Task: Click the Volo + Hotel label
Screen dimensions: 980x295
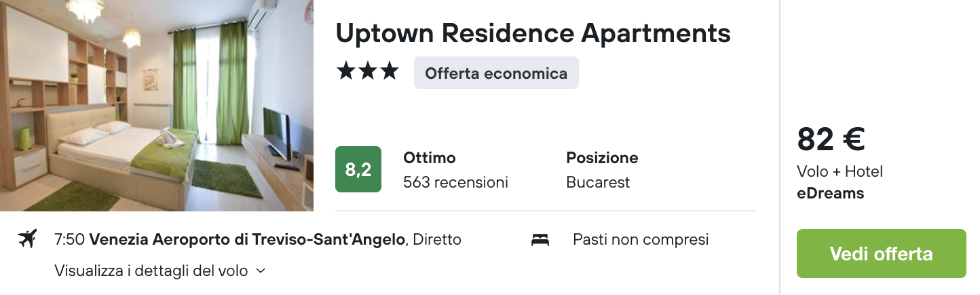Action: (x=840, y=171)
